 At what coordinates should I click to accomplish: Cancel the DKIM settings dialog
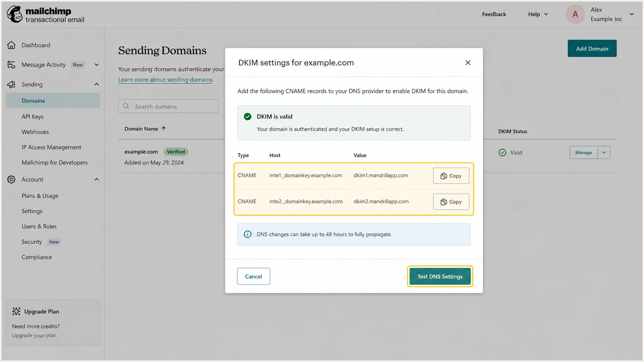click(253, 276)
